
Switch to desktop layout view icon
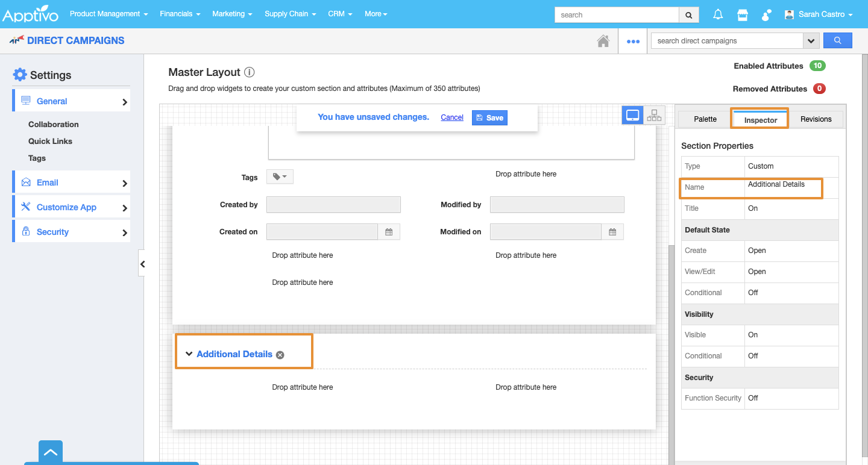tap(633, 115)
